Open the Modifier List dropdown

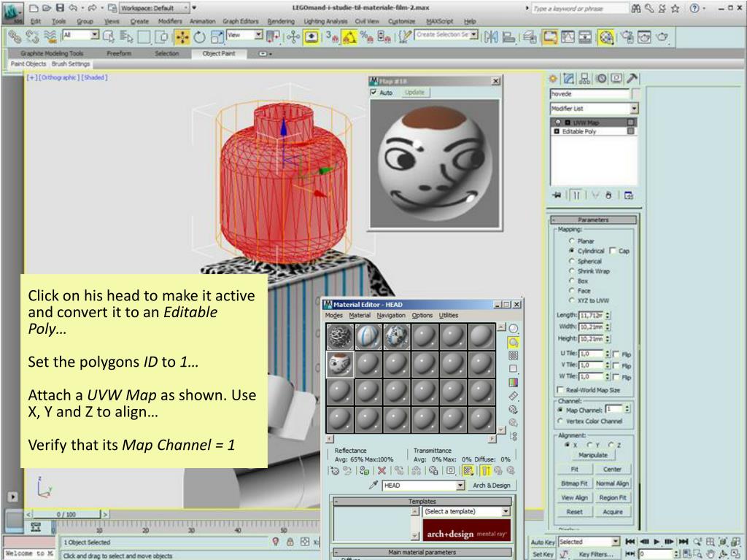[x=594, y=109]
